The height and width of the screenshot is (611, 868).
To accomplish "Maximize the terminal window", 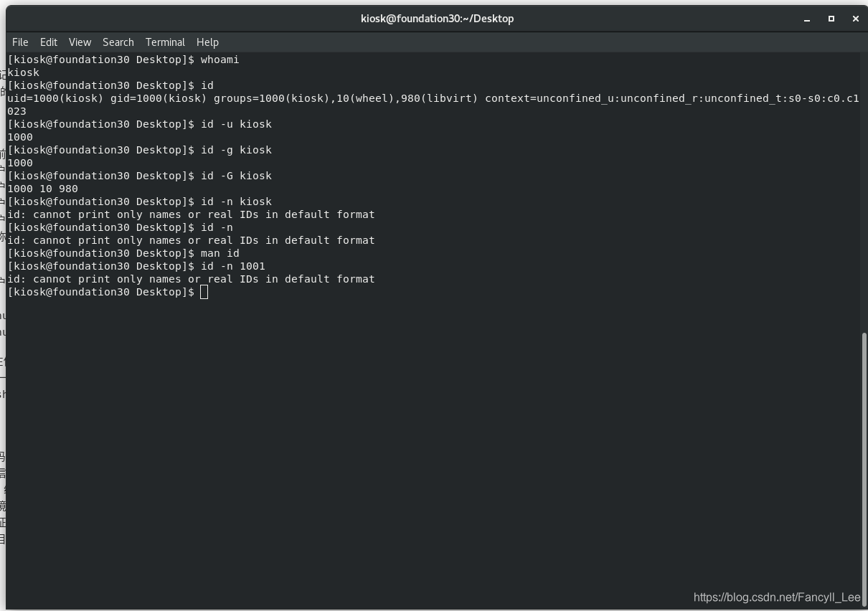I will click(x=831, y=19).
